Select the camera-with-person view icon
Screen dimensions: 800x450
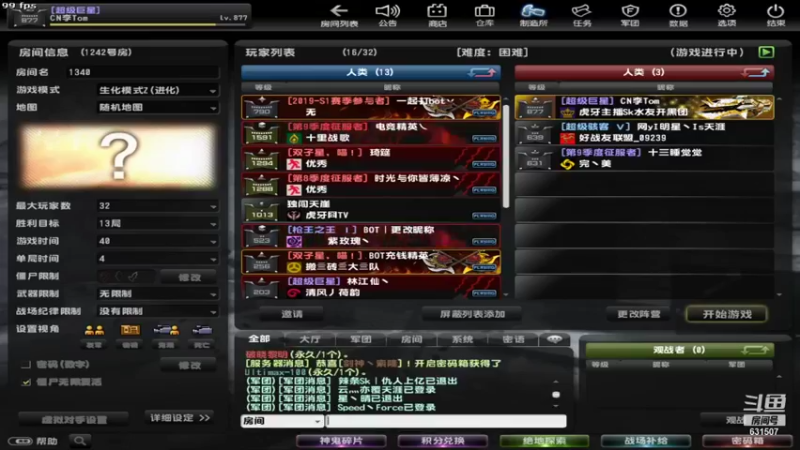tap(166, 331)
